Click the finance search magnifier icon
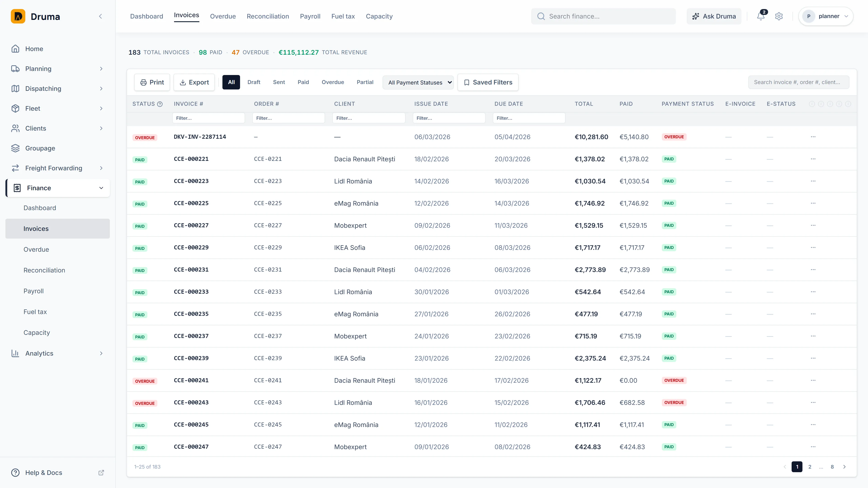 pyautogui.click(x=541, y=16)
